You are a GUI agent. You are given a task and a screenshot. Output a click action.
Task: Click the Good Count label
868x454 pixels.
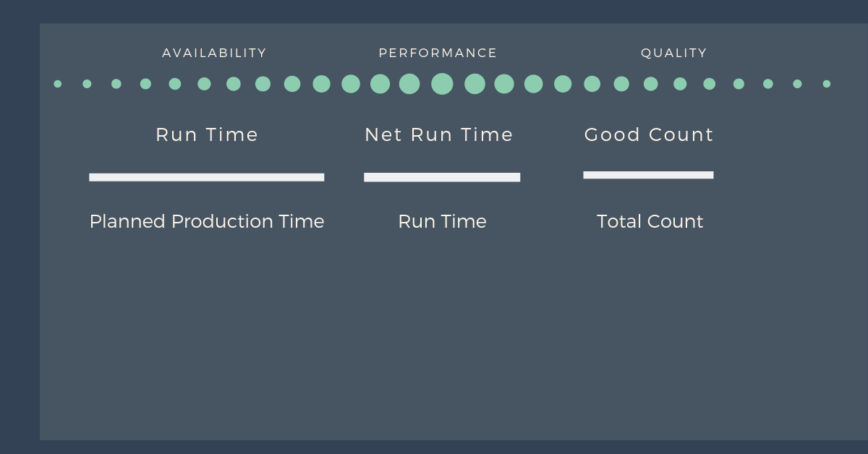[x=649, y=134]
